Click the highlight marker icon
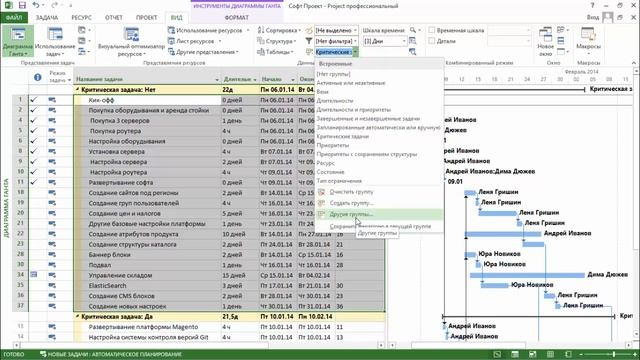This screenshot has height=360, width=640. [309, 30]
